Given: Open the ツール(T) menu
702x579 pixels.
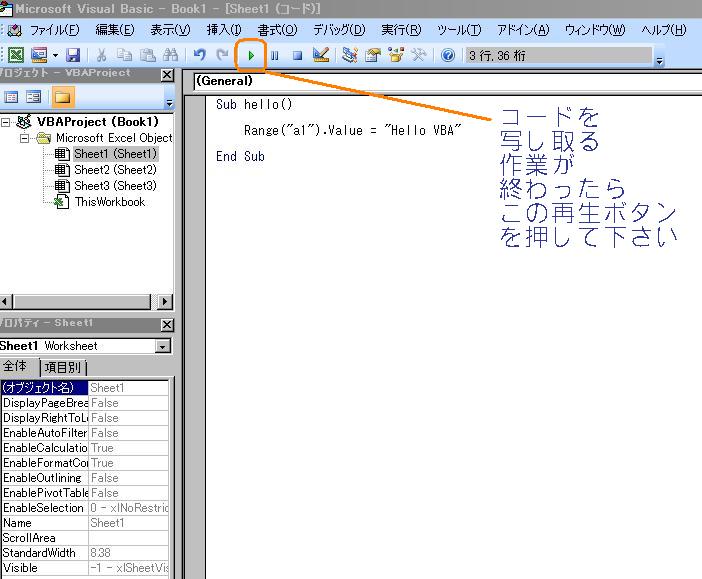Looking at the screenshot, I should (x=459, y=30).
